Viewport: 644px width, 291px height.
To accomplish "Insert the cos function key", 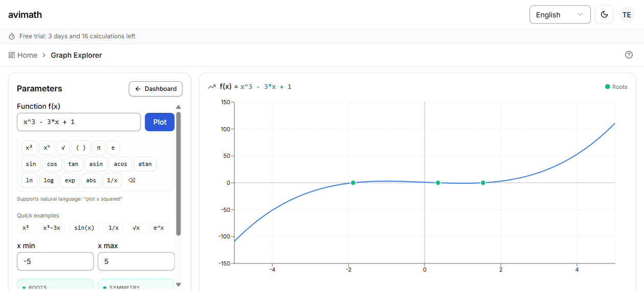I will 52,164.
